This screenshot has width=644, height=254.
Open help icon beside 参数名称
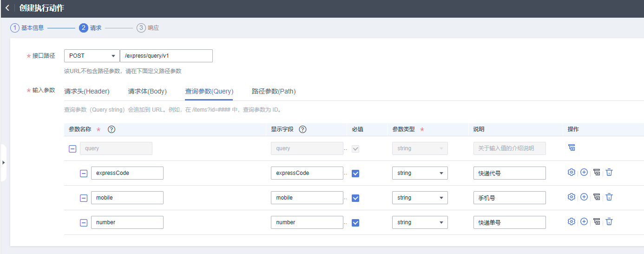(112, 129)
